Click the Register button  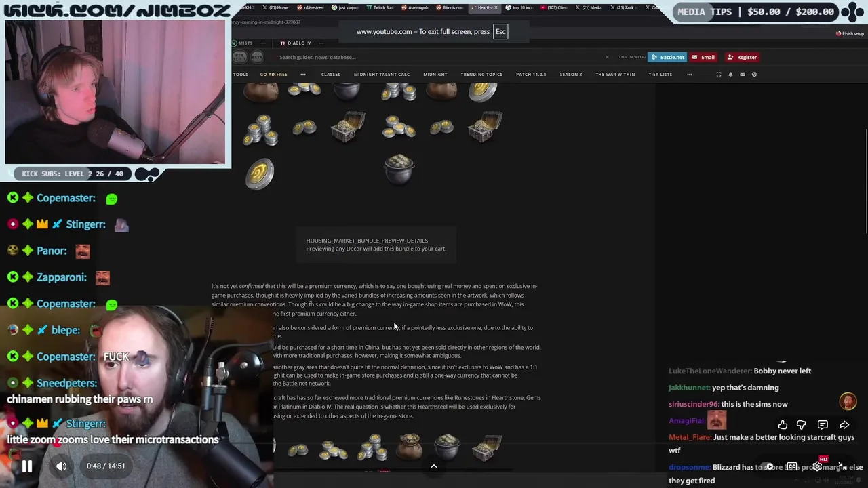click(742, 57)
